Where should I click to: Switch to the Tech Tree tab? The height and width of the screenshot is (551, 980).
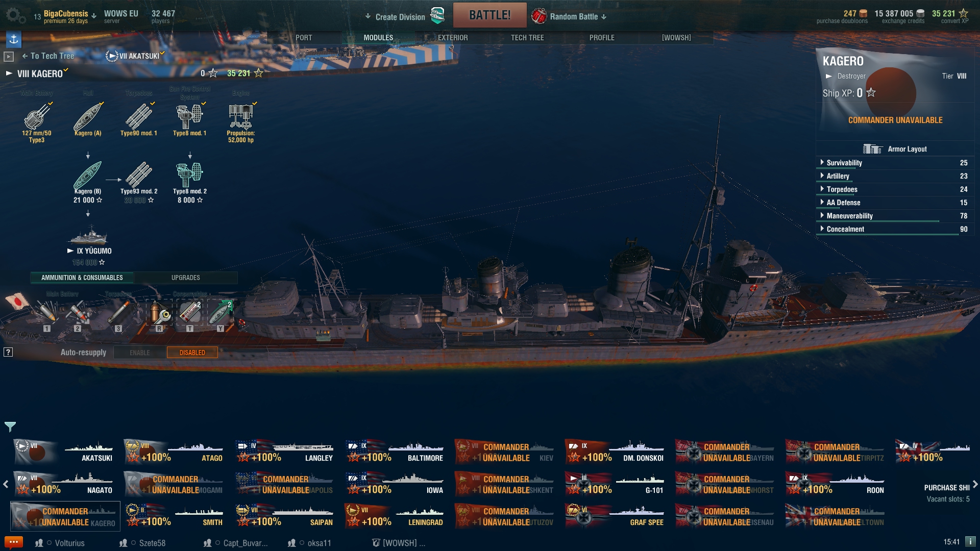(527, 38)
